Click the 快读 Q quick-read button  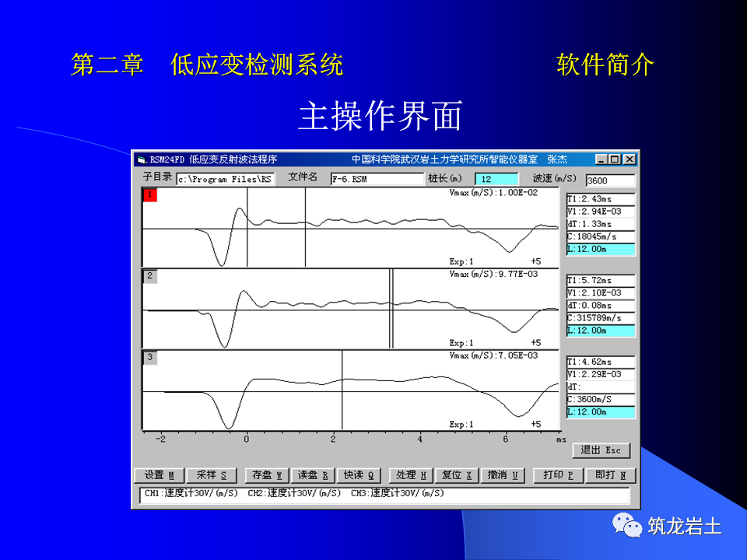click(359, 474)
